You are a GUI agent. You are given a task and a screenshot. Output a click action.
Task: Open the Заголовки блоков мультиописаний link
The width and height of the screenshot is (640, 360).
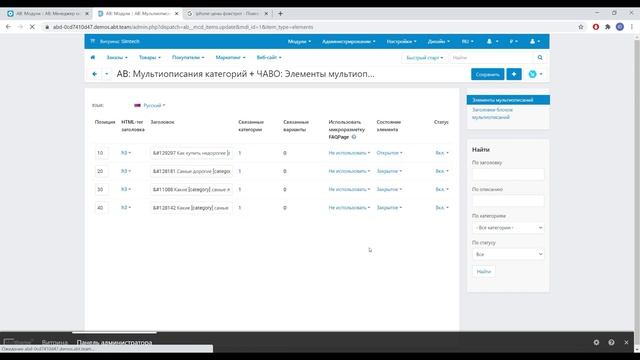click(492, 113)
